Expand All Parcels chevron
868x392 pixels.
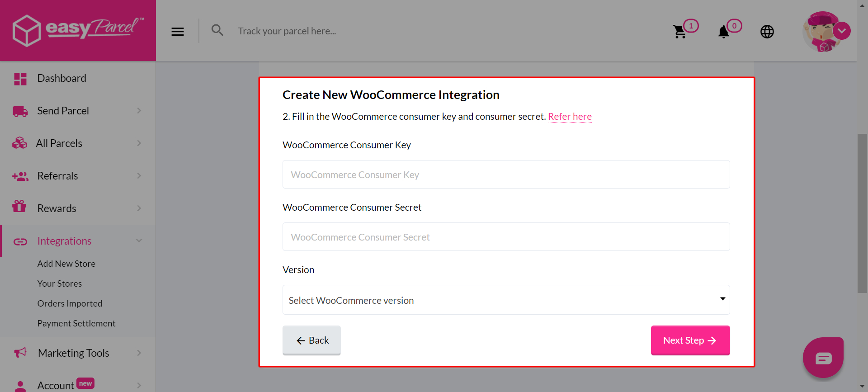[x=139, y=143]
